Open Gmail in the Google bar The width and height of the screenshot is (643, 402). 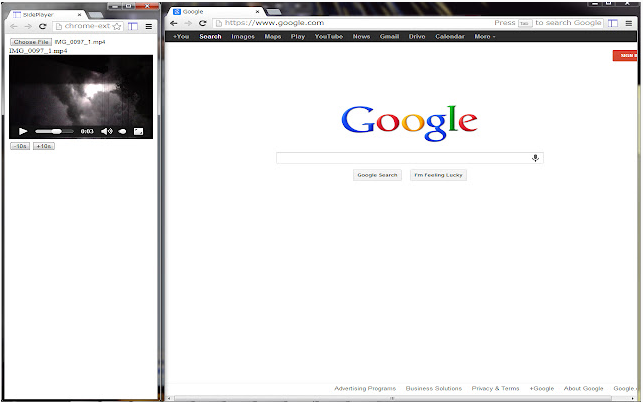389,37
